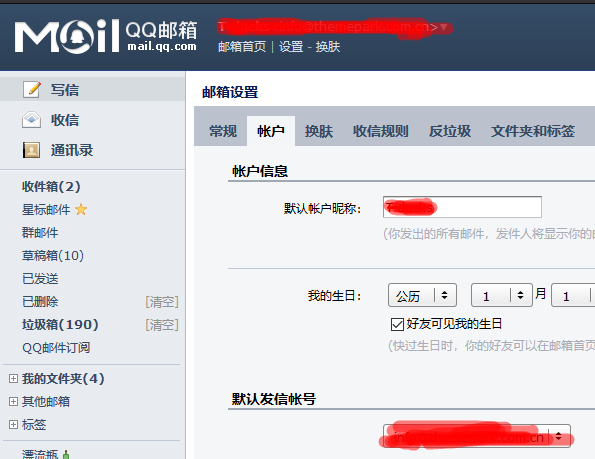Open the default sending account dropdown
595x459 pixels.
tap(477, 436)
